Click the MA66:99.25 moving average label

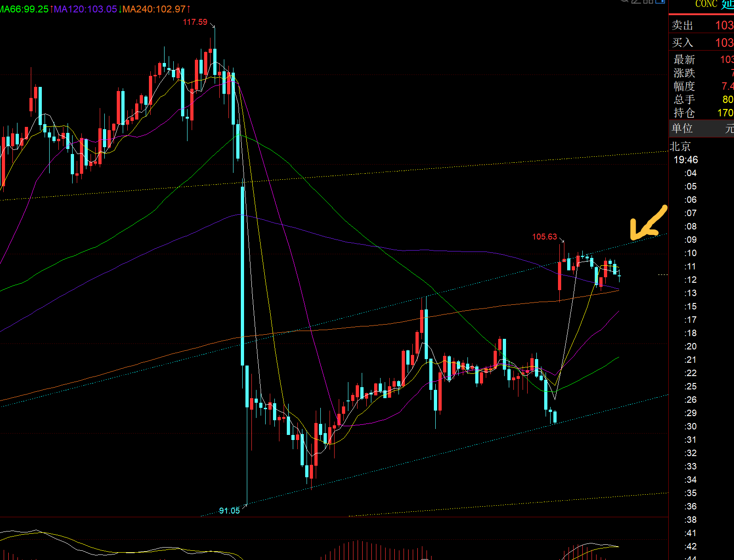click(x=24, y=9)
